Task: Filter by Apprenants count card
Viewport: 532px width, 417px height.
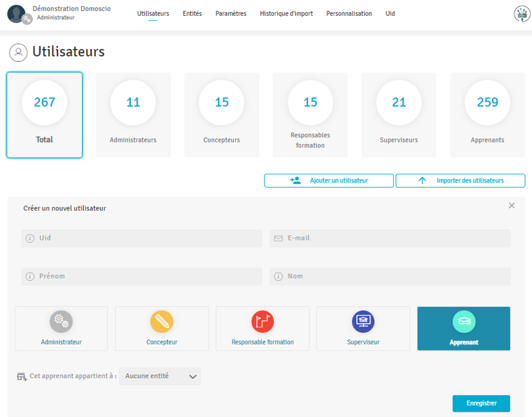Action: pos(487,115)
